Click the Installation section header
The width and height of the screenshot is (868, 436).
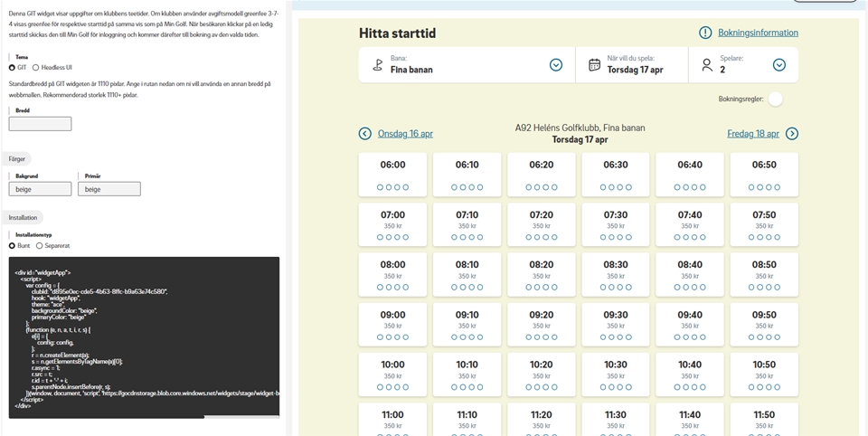tap(23, 218)
